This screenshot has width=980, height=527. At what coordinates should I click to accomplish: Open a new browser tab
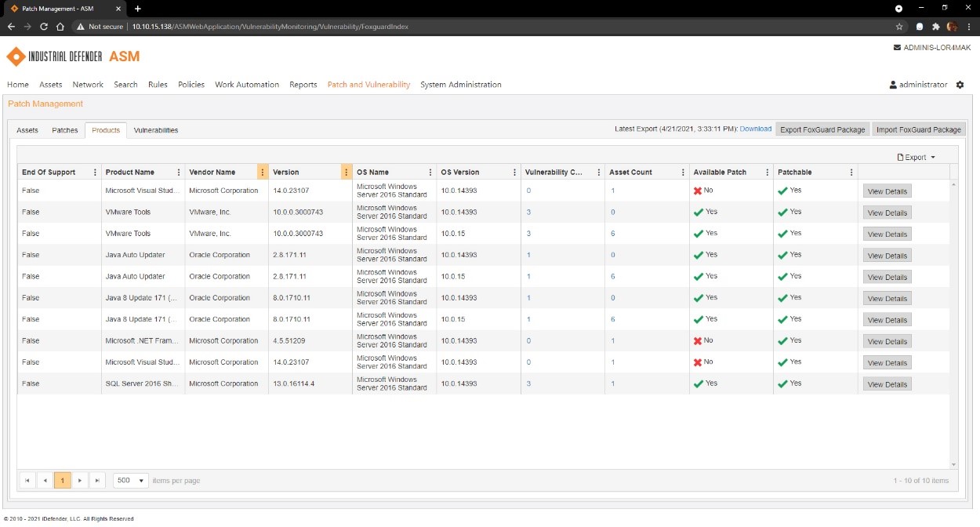tap(138, 9)
